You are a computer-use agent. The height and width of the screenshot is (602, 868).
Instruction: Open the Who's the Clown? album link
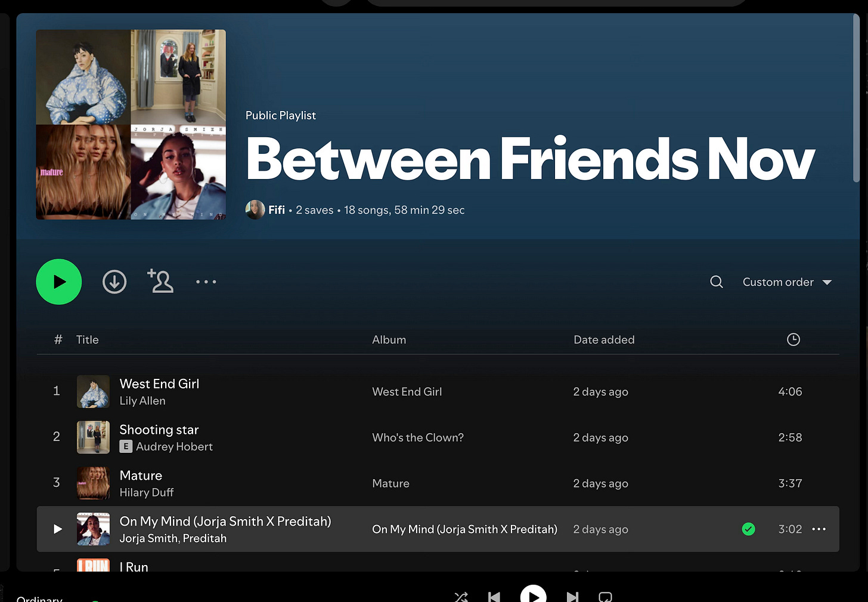tap(418, 437)
